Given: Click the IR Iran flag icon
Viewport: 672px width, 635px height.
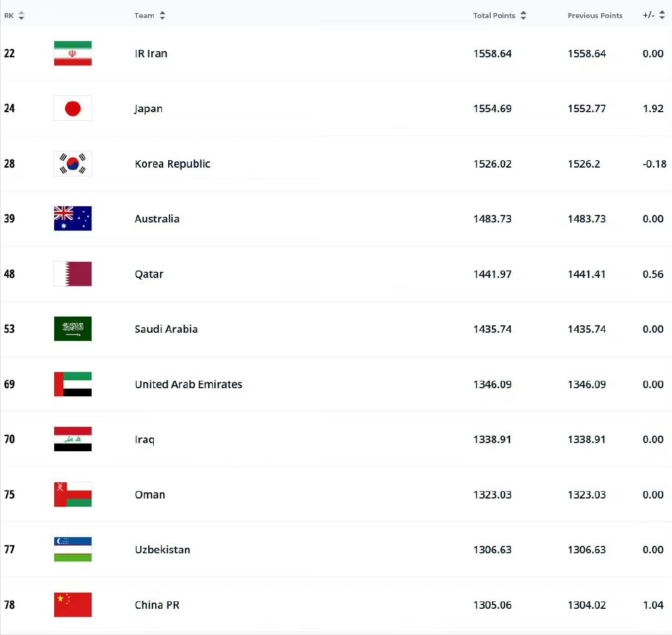Looking at the screenshot, I should click(73, 54).
